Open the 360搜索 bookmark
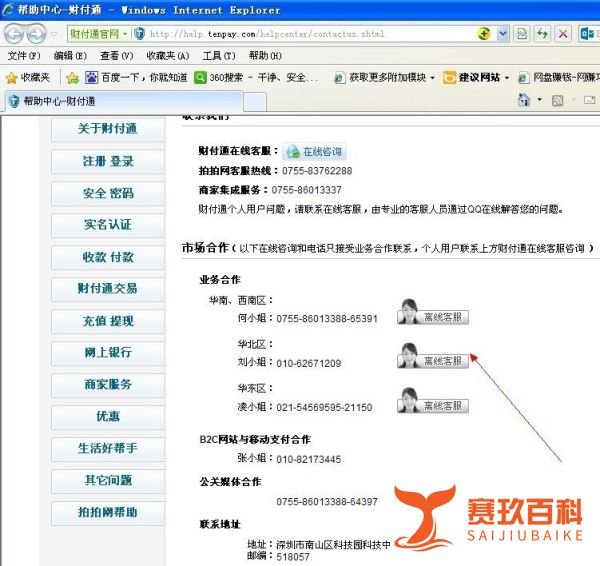Image resolution: width=600 pixels, height=566 pixels. click(256, 78)
